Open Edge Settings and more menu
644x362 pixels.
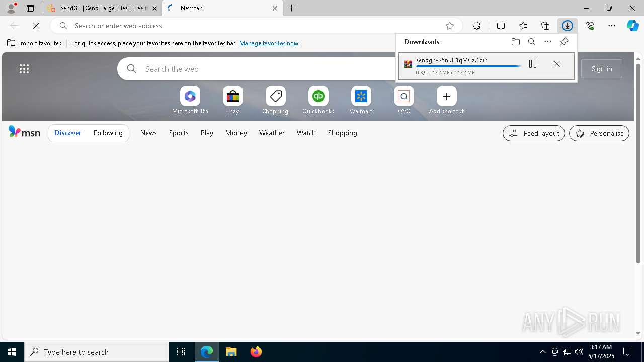pos(612,26)
